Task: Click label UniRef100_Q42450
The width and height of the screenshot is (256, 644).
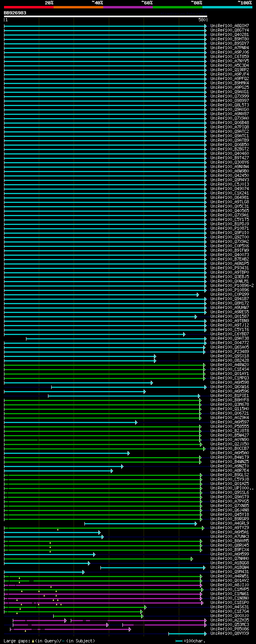Action: click(x=230, y=176)
